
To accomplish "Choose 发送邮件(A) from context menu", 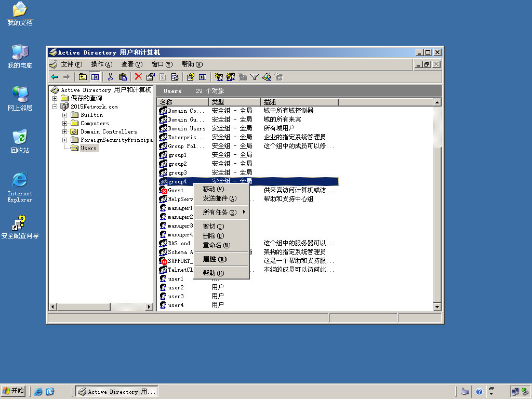I will (x=221, y=198).
